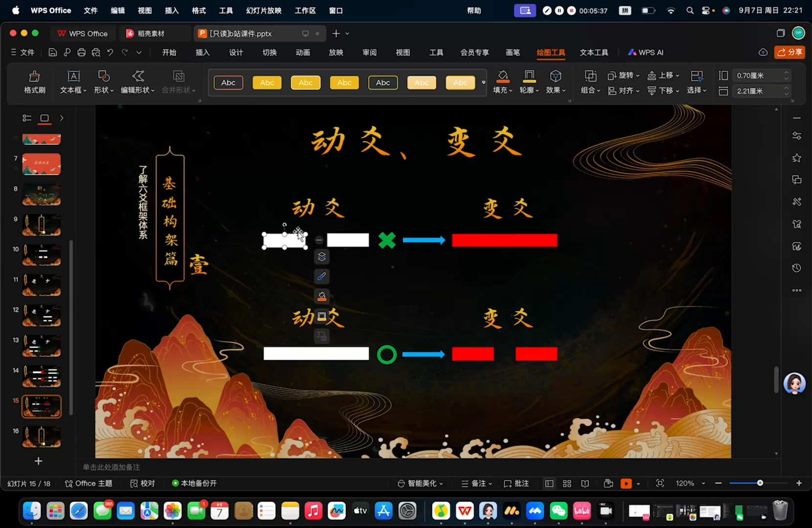
Task: Open the history clock icon in right sidebar
Action: point(797,268)
